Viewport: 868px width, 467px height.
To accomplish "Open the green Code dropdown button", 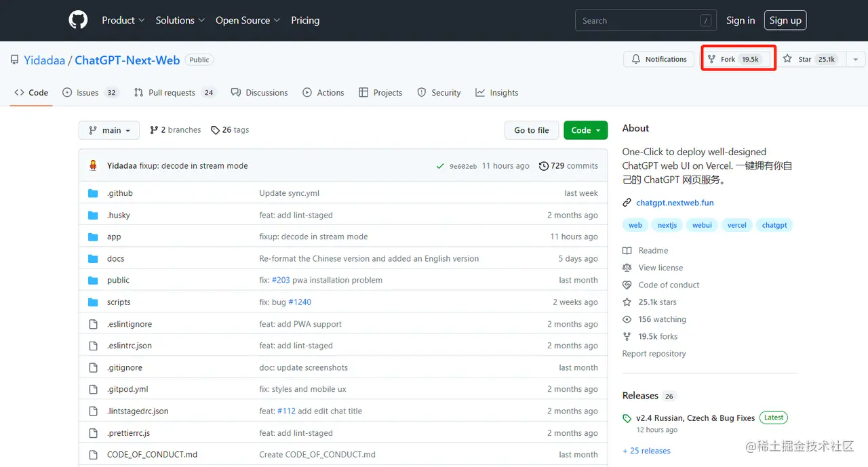I will 585,130.
